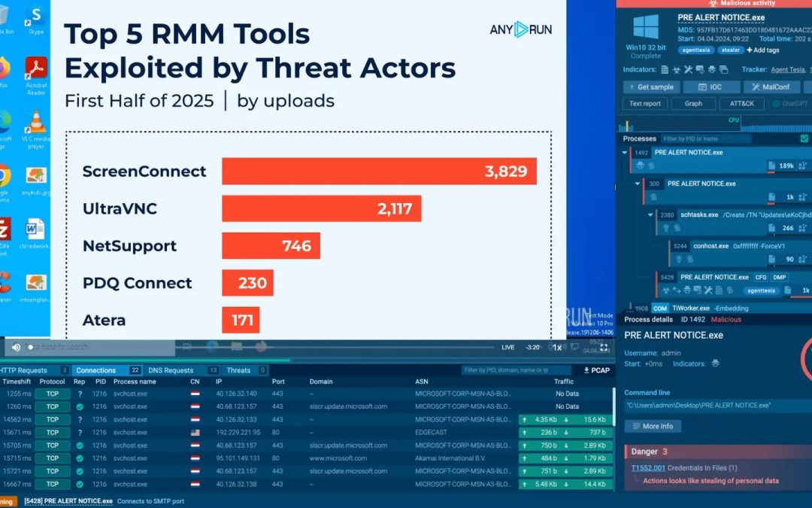Screen dimensions: 812x508
Task: Click the www.microsoft.com domain cell
Action: point(338,458)
